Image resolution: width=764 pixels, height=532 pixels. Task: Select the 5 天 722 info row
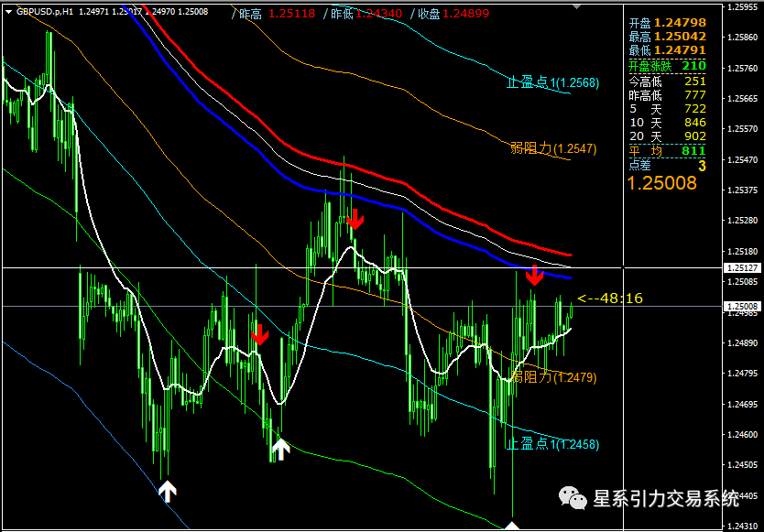667,108
